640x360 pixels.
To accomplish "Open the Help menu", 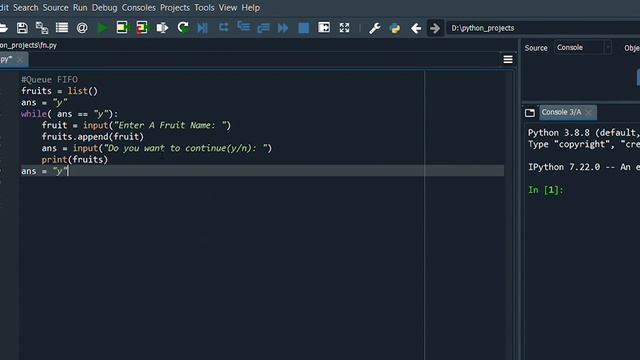I will click(x=251, y=7).
